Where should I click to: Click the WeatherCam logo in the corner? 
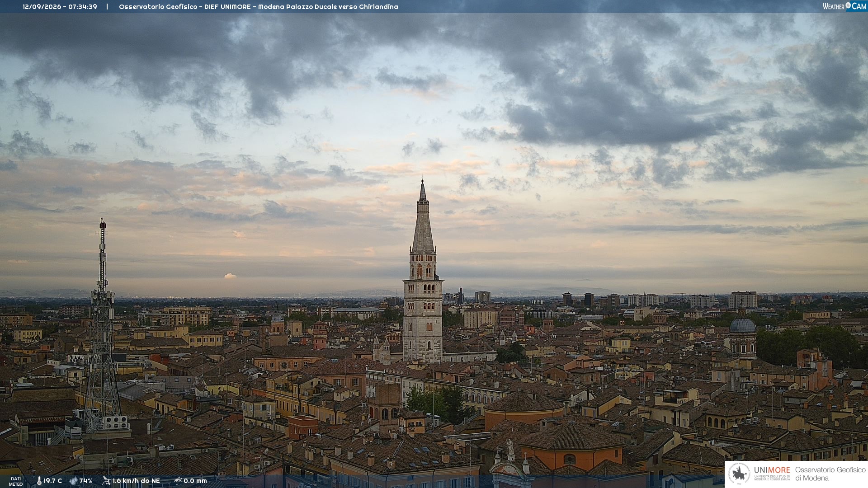844,6
